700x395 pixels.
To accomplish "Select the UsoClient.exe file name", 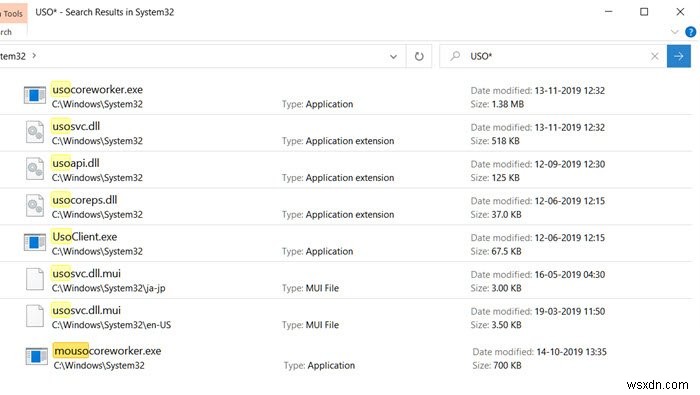I will point(84,237).
